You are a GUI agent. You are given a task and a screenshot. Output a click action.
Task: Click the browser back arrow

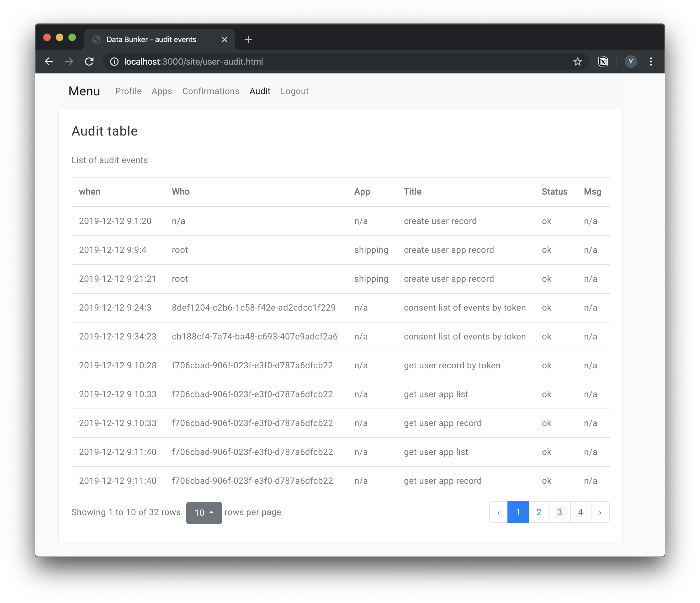point(49,61)
